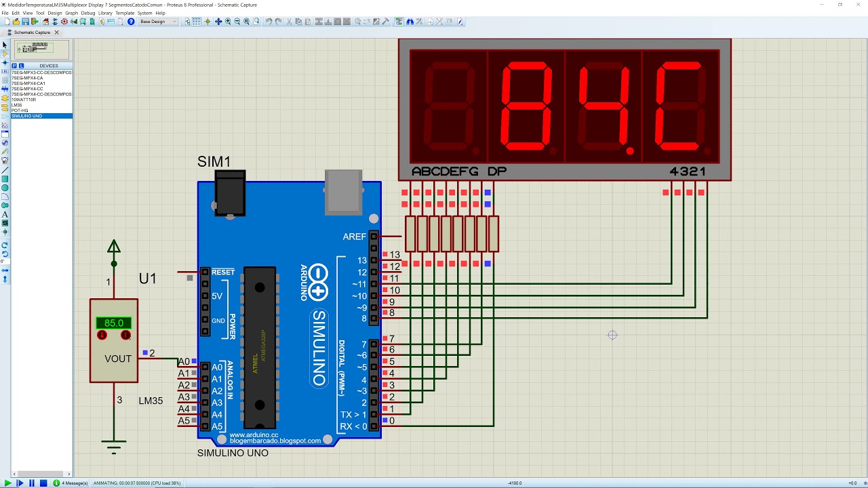This screenshot has width=868, height=488.
Task: Decrease LM35 temperature with down arrow
Action: (102, 335)
